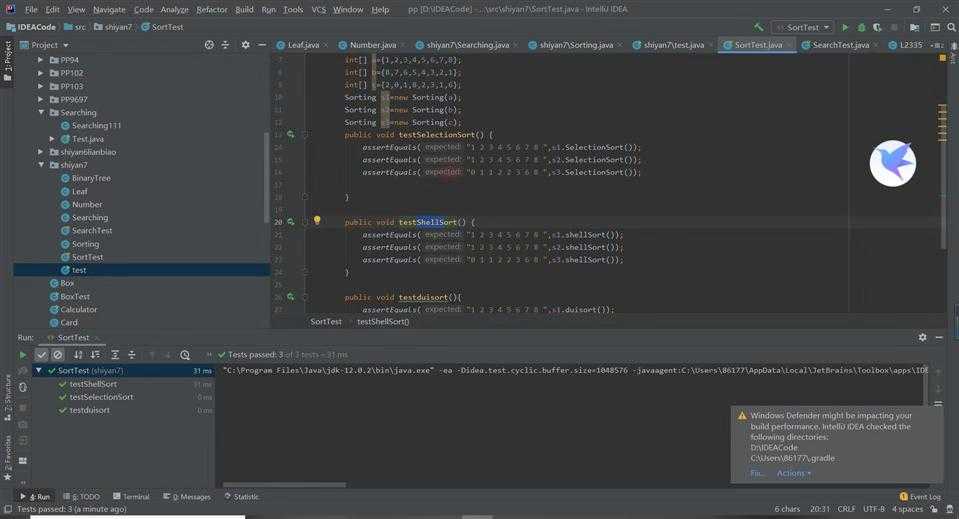Open Actions dropdown in Defender notification

pos(794,473)
